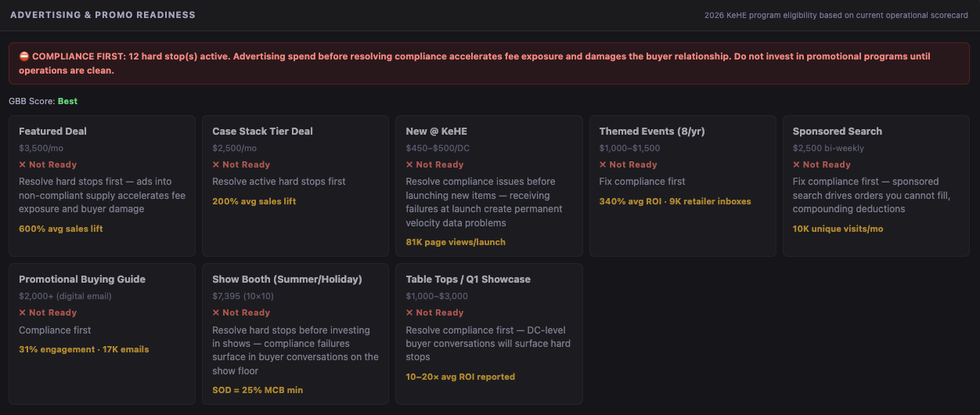Screen dimensions: 980x415
Task: Select the Themed Events (8/yr) card
Action: click(x=683, y=186)
